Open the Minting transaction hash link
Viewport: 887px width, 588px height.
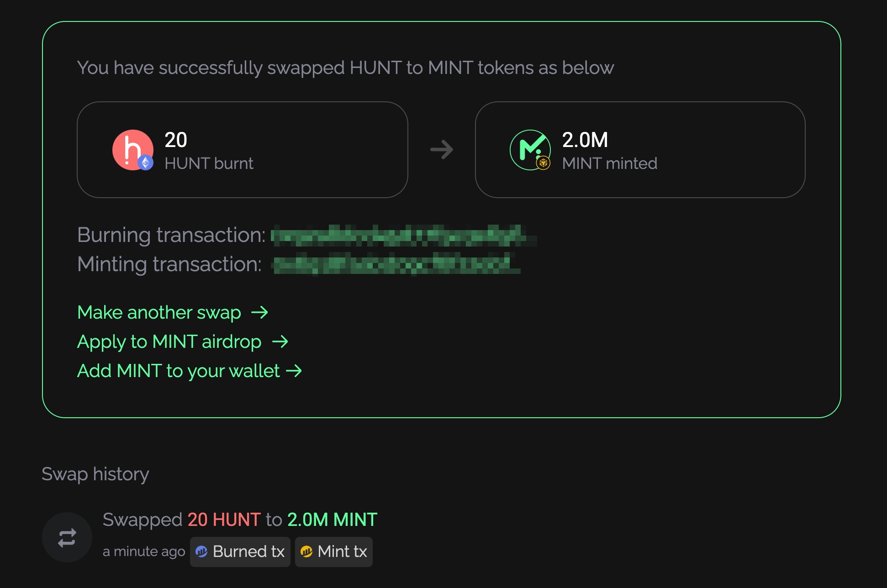tap(396, 264)
